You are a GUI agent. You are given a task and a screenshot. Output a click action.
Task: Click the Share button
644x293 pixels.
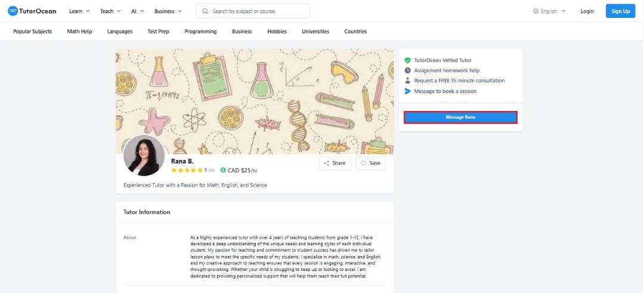(x=335, y=163)
